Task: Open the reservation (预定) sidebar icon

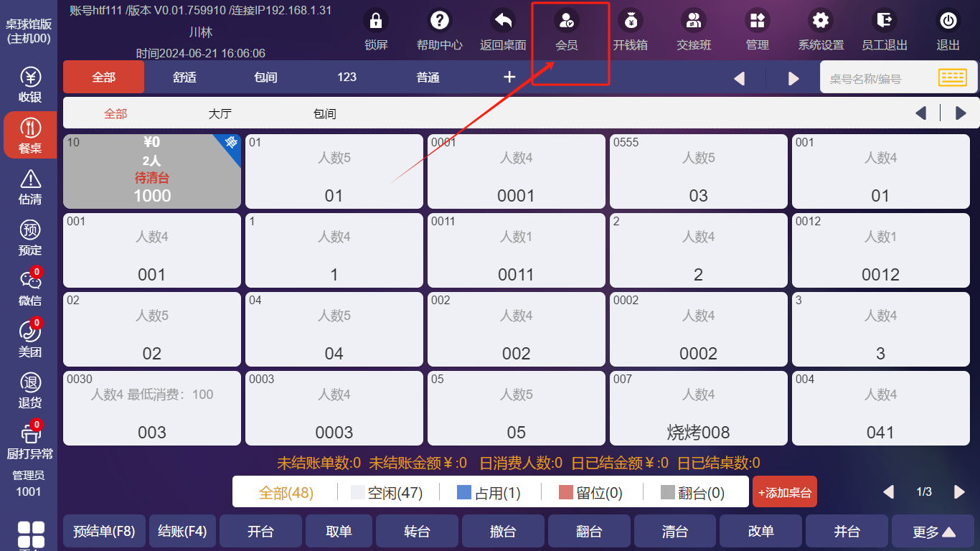Action: coord(30,231)
